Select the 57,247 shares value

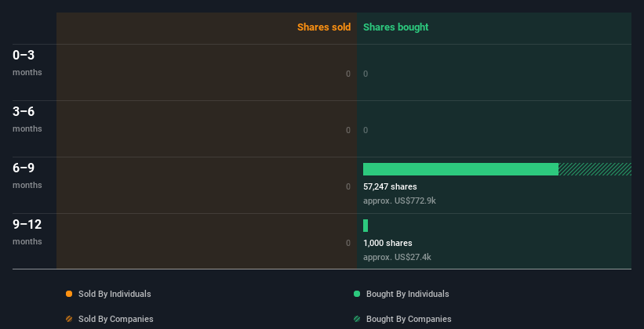click(x=390, y=186)
